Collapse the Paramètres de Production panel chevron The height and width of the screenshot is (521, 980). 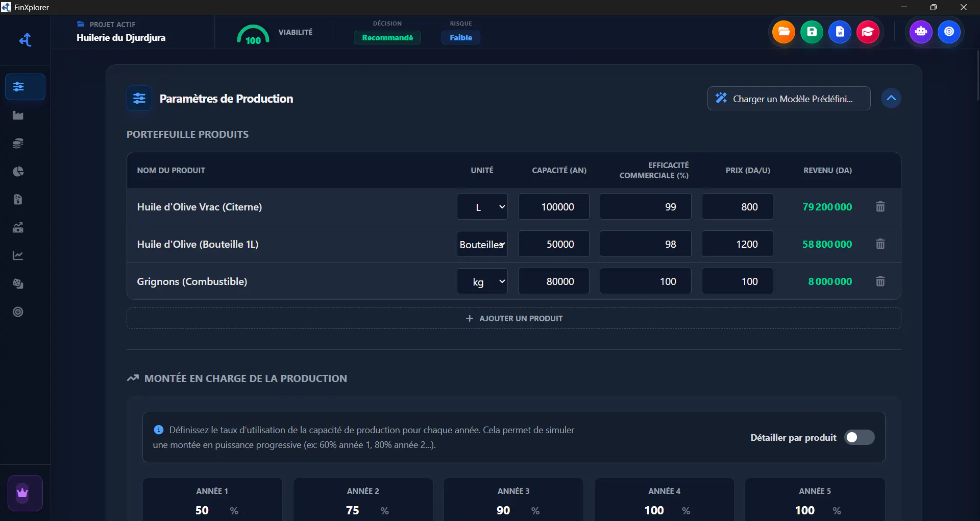click(x=891, y=98)
